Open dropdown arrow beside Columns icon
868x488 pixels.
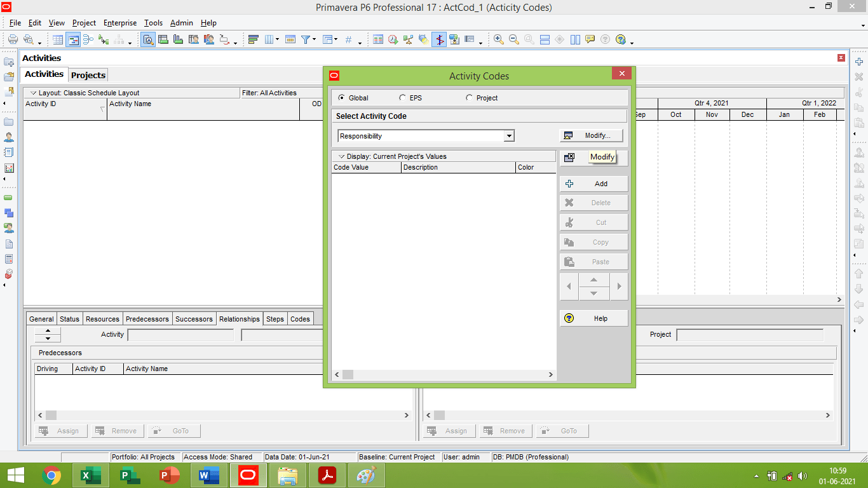tap(278, 39)
